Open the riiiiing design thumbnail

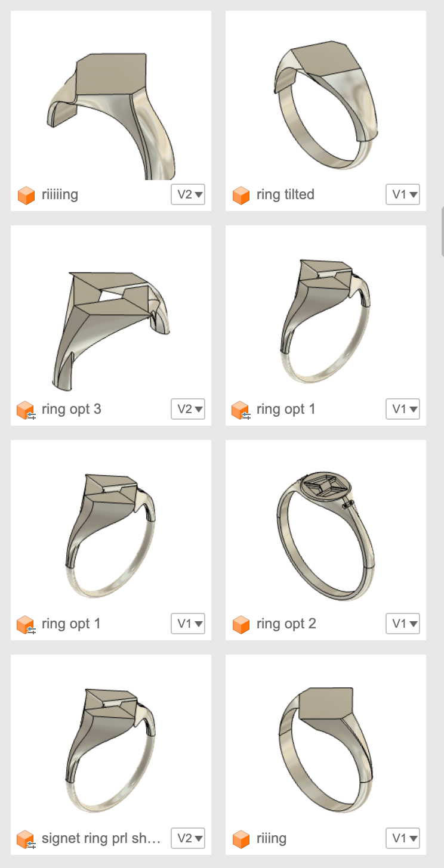[111, 95]
